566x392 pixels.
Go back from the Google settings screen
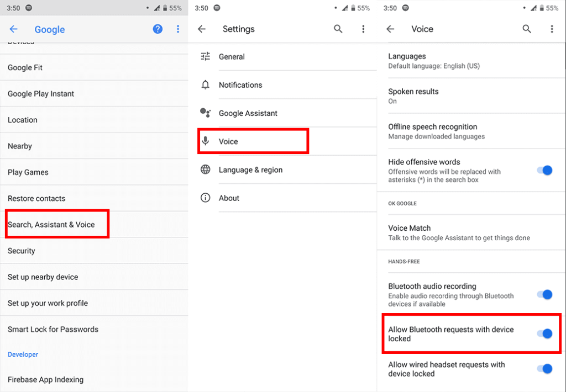13,29
